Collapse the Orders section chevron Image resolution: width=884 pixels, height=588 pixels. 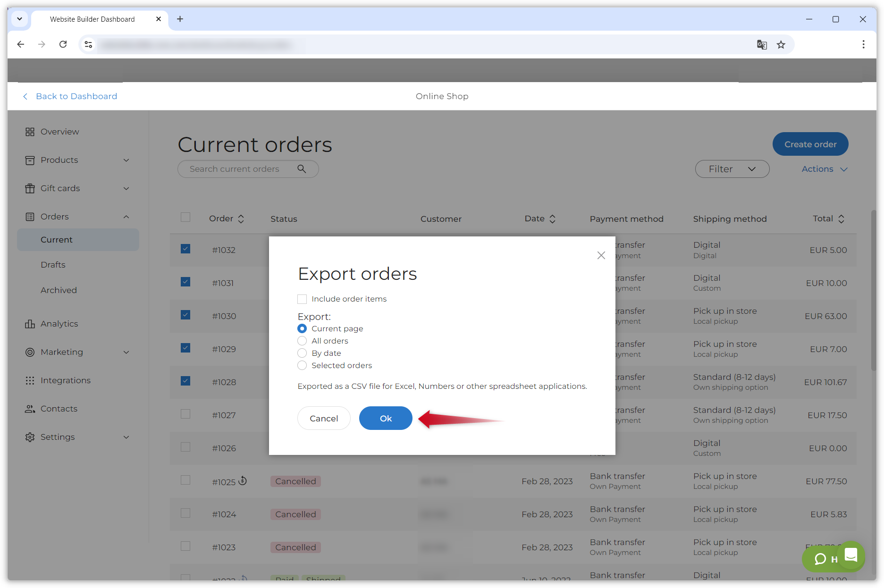click(126, 217)
